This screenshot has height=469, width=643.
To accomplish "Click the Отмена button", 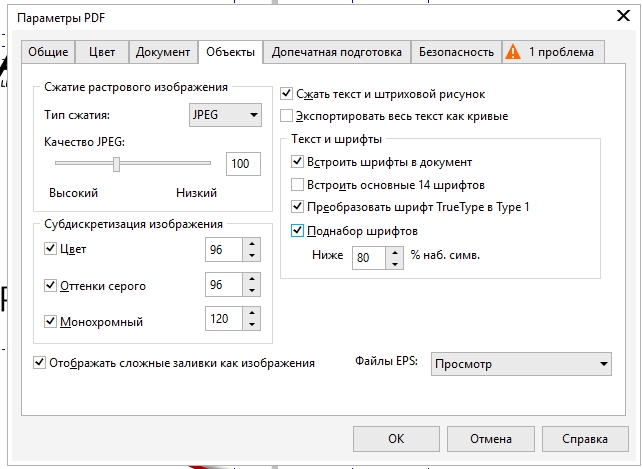I will (x=490, y=438).
